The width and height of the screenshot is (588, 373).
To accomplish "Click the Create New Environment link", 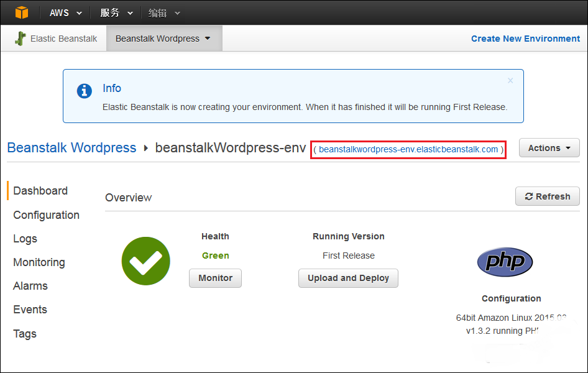I will 525,39.
